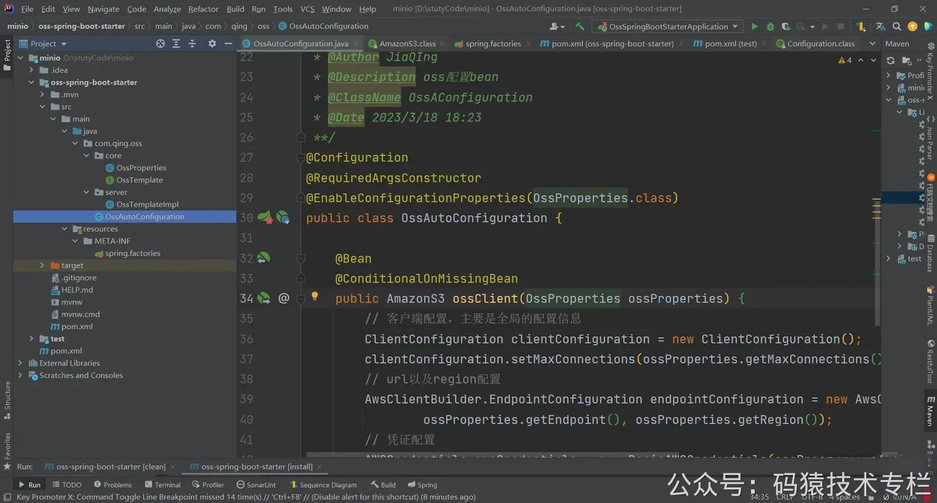The width and height of the screenshot is (937, 503).
Task: Click the locate target icon in Project panel
Action: tap(160, 44)
